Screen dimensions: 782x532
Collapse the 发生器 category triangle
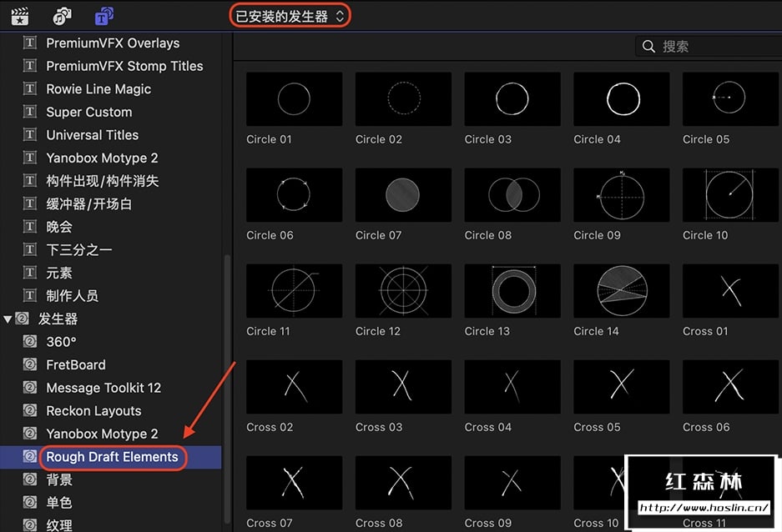click(x=8, y=319)
